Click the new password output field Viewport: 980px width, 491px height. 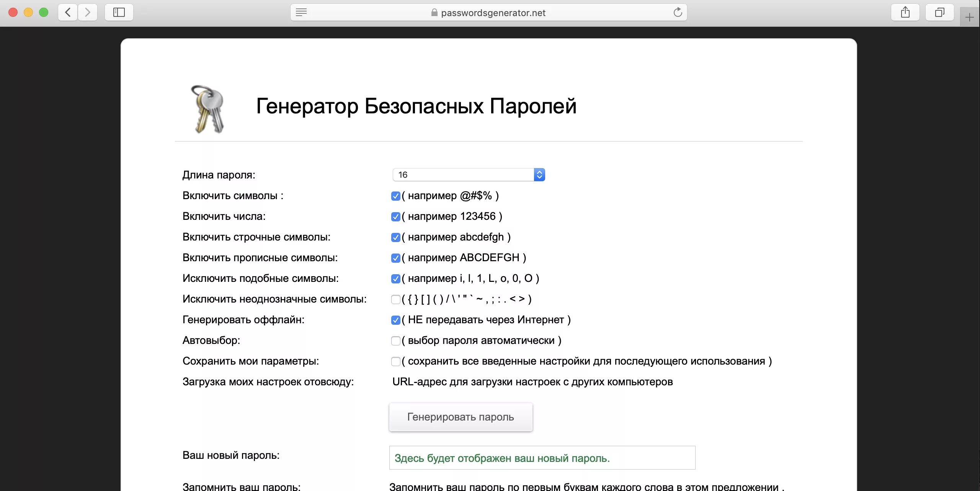(542, 458)
